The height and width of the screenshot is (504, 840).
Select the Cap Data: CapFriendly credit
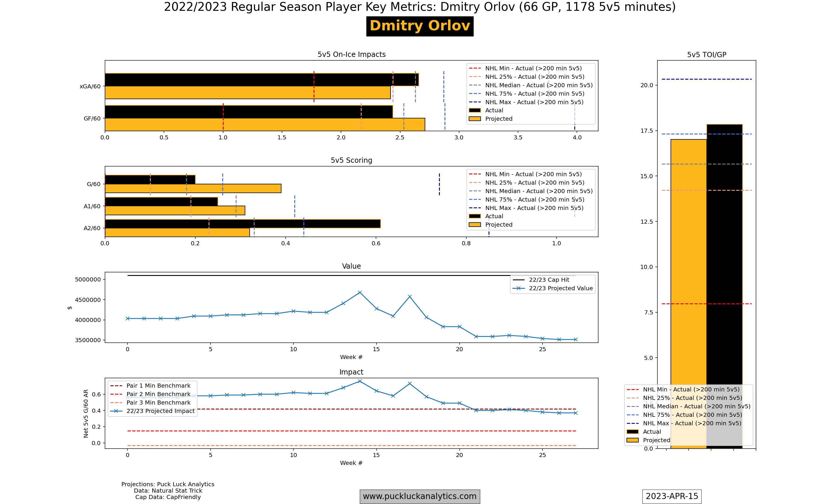coord(168,497)
